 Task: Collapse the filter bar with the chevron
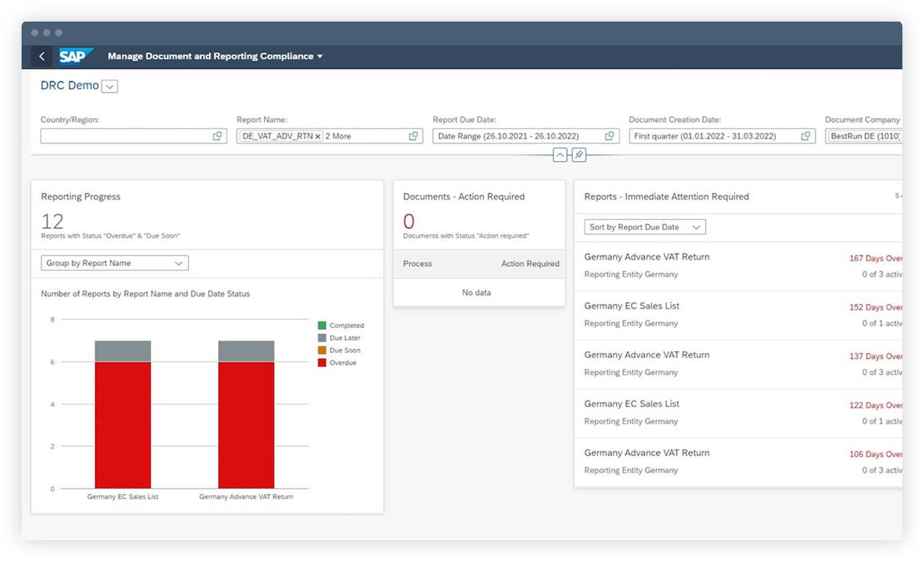pyautogui.click(x=560, y=155)
